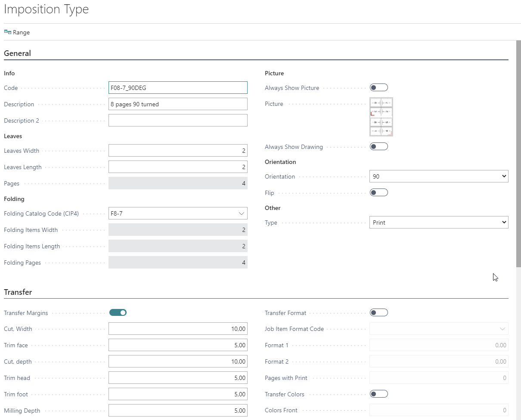Turn on the Flip toggle
This screenshot has width=521, height=420.
[x=378, y=192]
